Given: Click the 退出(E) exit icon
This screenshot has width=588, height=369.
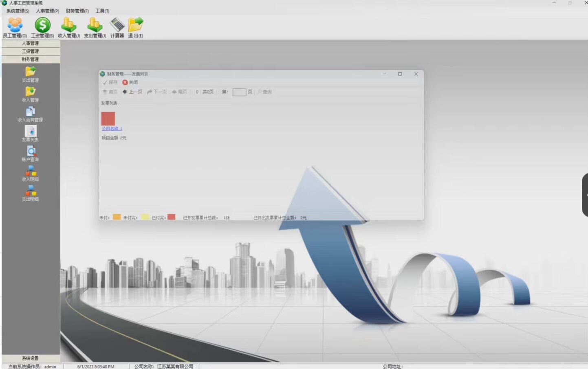Looking at the screenshot, I should coord(136,28).
